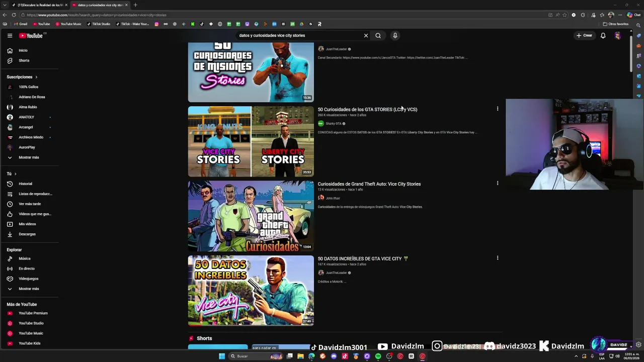This screenshot has height=362, width=644.
Task: Click the browser address bar
Action: [282, 15]
